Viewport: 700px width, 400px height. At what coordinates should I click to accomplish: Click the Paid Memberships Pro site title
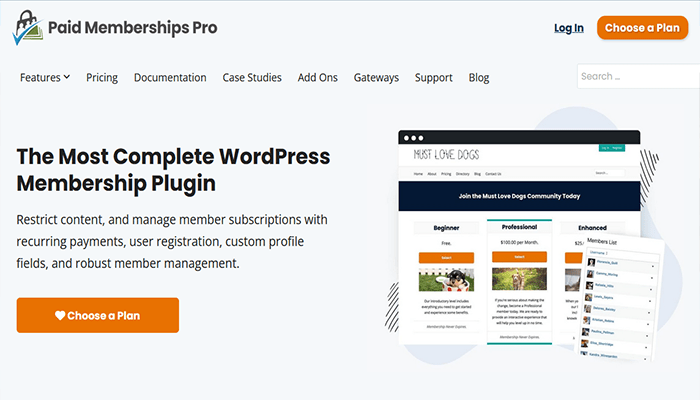point(133,28)
